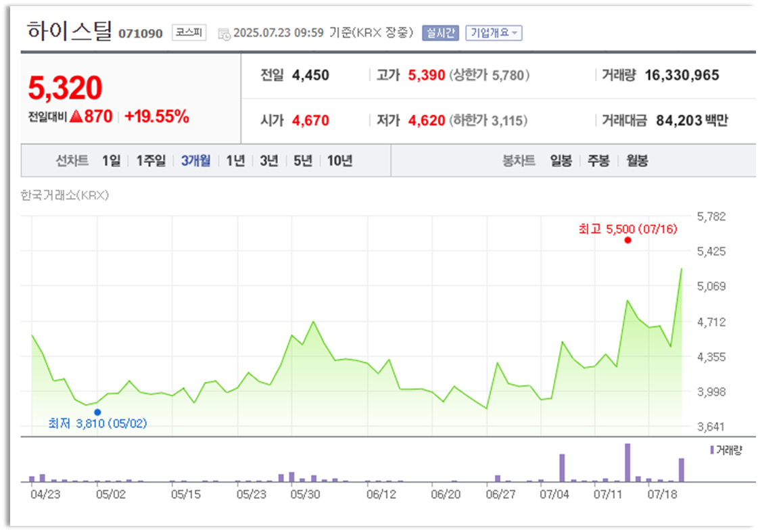Click the stock code 071090
The width and height of the screenshot is (758, 532).
point(141,33)
